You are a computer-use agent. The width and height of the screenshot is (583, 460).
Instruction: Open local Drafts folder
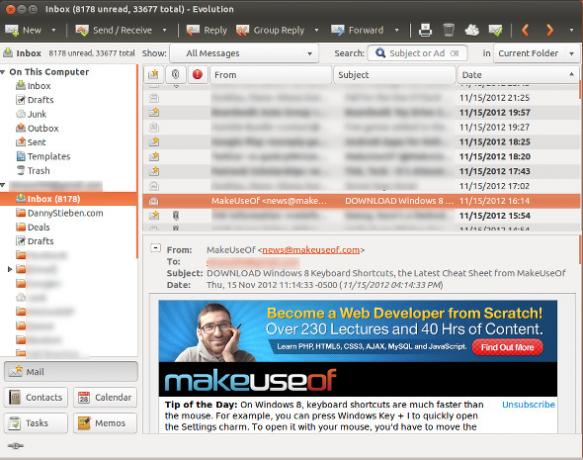35,100
